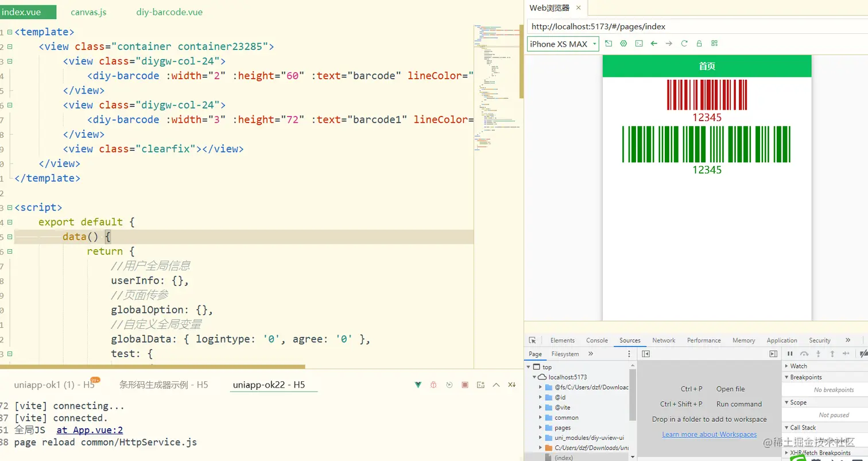Click the browser back arrow icon
The width and height of the screenshot is (868, 461).
(x=654, y=44)
